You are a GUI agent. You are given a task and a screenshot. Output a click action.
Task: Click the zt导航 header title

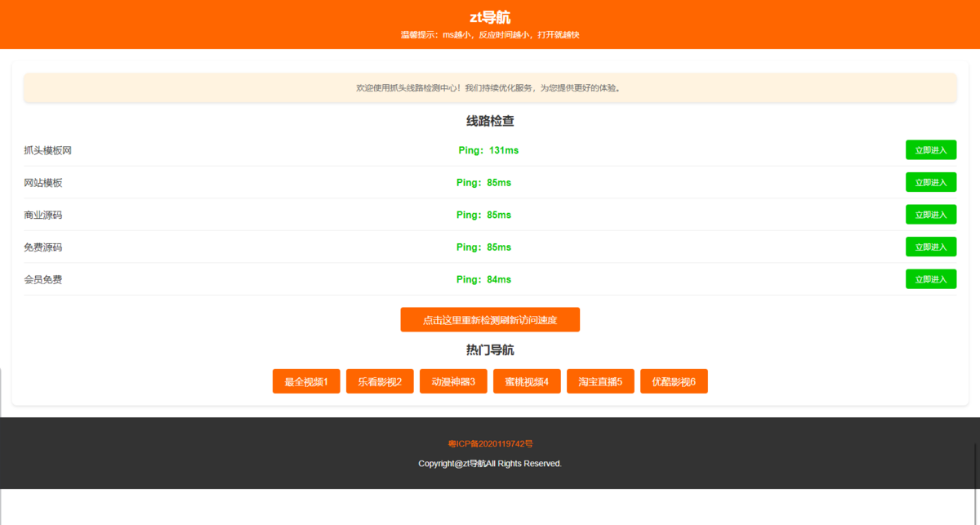pos(490,17)
